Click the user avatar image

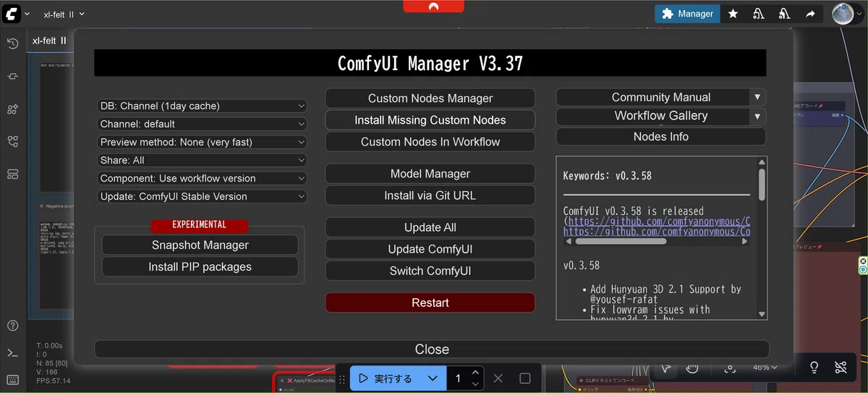(842, 13)
